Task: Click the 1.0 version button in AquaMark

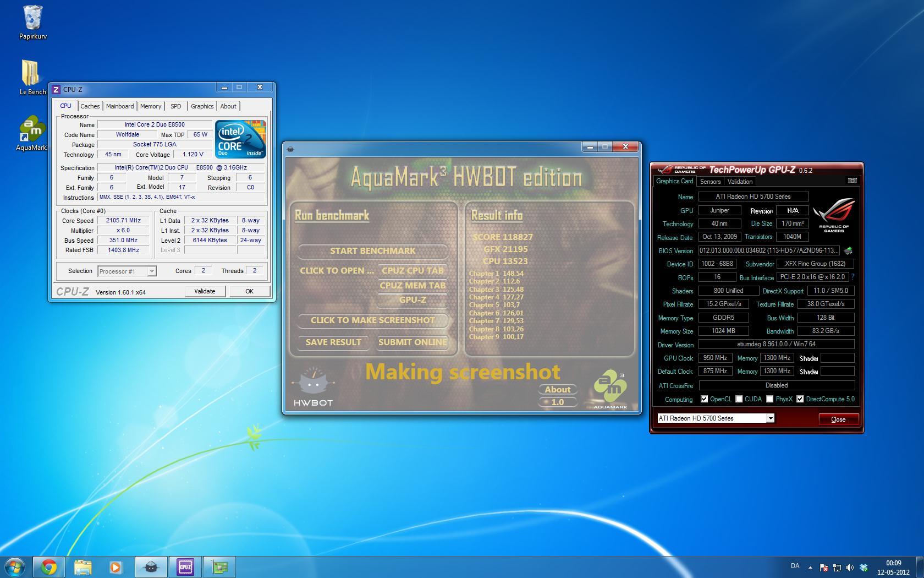Action: pyautogui.click(x=558, y=402)
